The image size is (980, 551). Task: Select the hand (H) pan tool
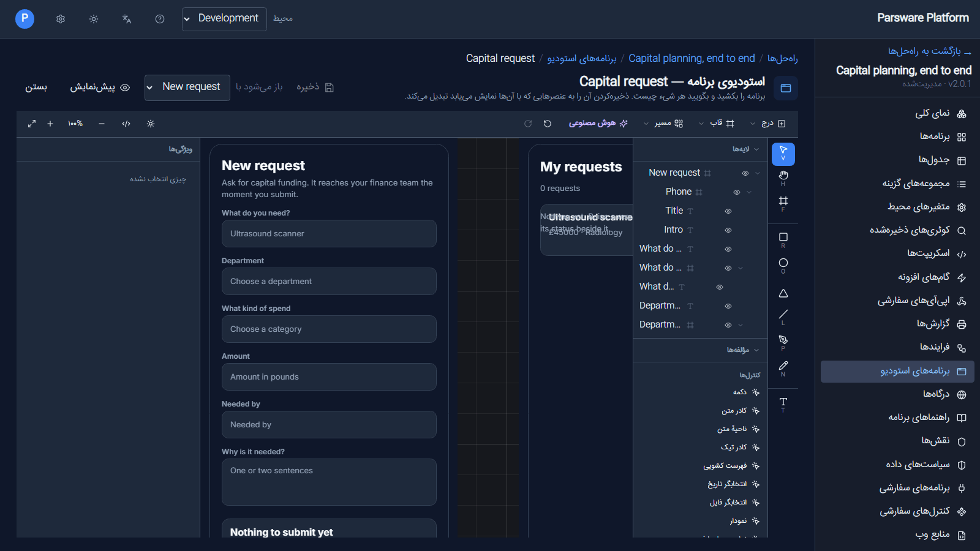[783, 178]
